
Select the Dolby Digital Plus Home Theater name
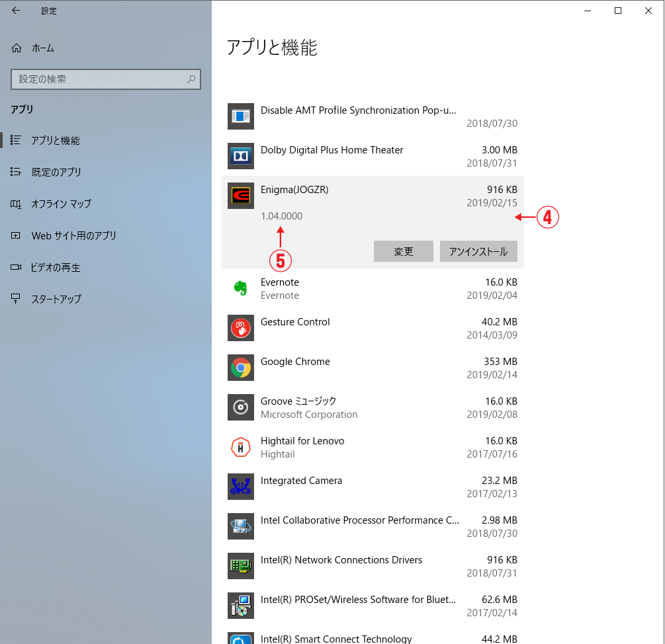point(332,150)
